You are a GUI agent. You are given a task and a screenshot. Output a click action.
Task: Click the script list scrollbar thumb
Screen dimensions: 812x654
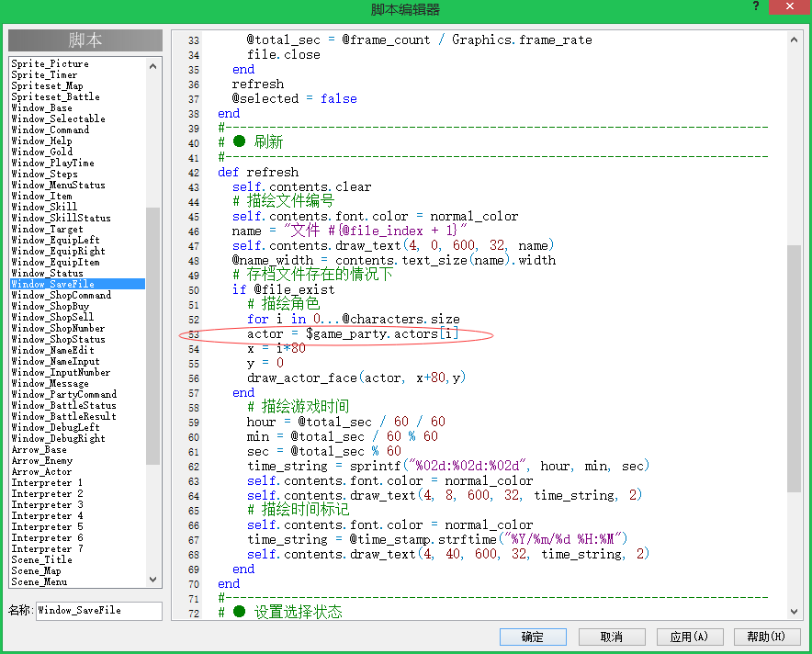coord(152,336)
